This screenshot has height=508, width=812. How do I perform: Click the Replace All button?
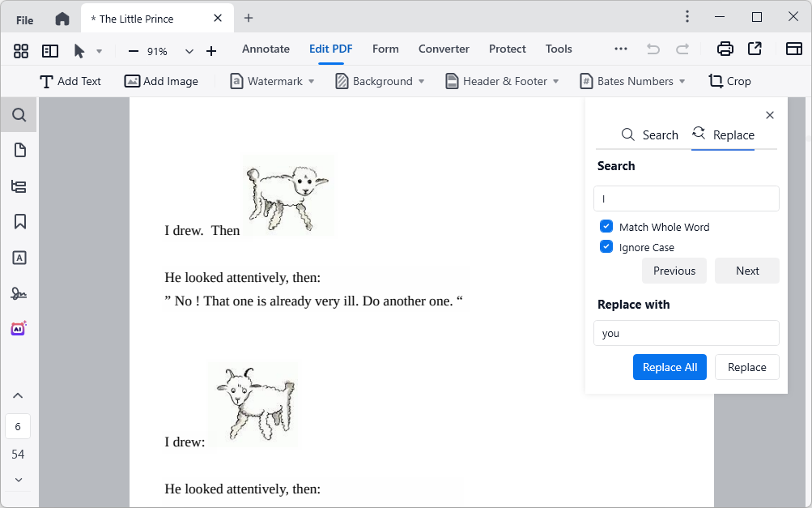(670, 367)
